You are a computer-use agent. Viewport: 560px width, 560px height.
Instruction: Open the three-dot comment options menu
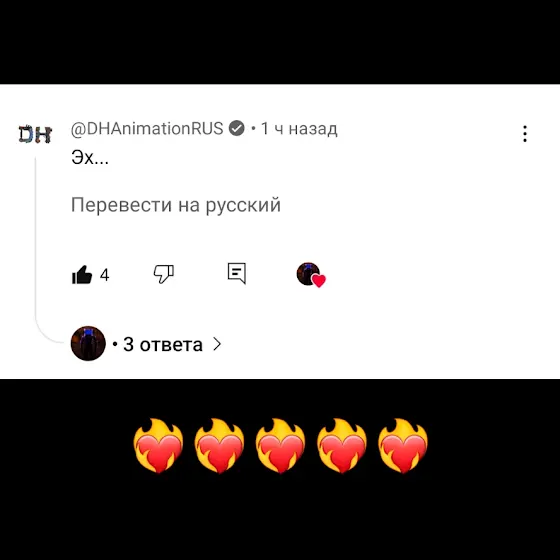525,134
